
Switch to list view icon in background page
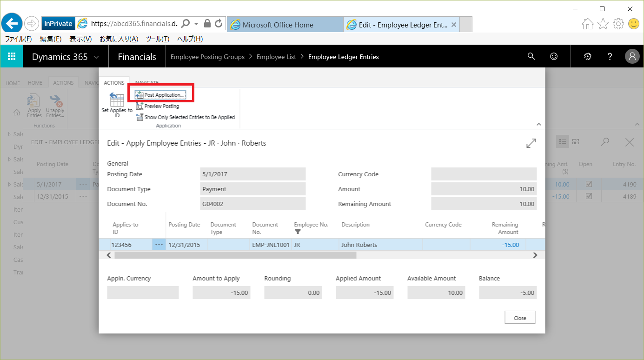pyautogui.click(x=563, y=142)
